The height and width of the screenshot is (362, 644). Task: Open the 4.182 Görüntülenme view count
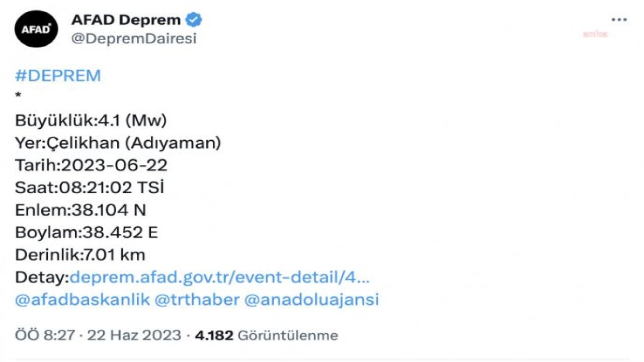click(266, 335)
